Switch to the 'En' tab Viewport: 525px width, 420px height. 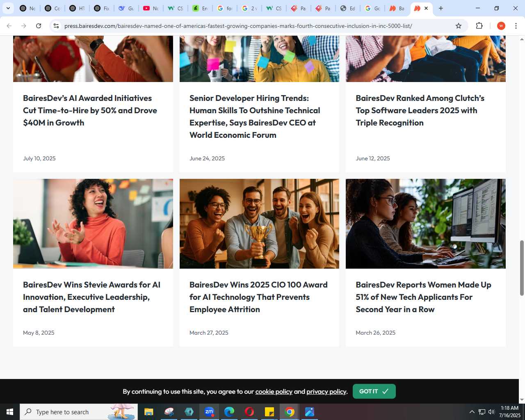tap(200, 8)
